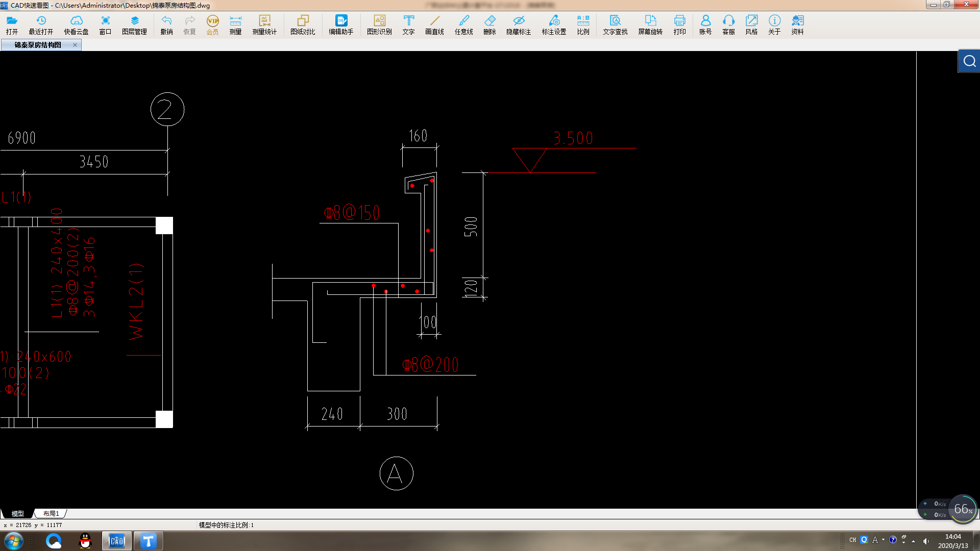Click the Print (打印) icon

point(679,24)
